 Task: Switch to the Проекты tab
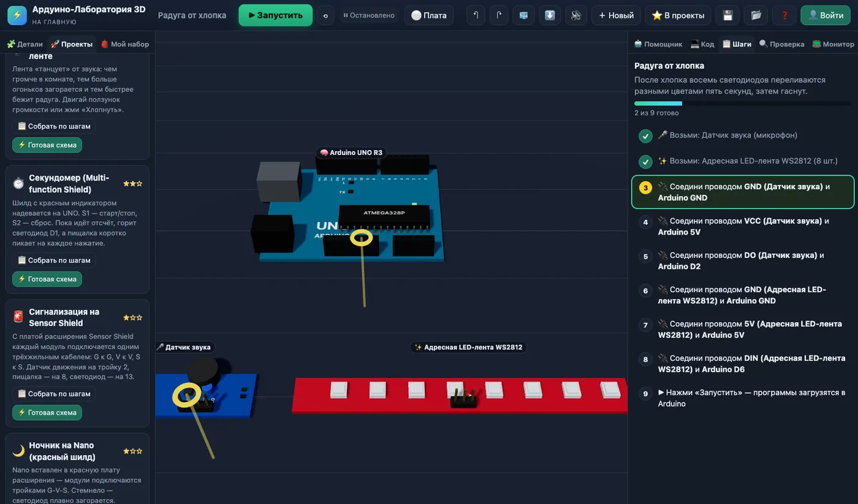72,44
